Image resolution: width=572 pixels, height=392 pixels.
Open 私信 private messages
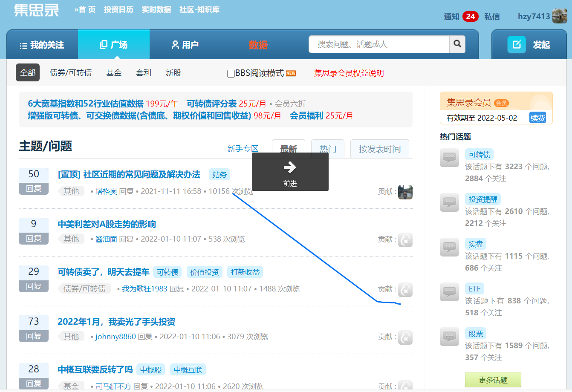tap(492, 17)
